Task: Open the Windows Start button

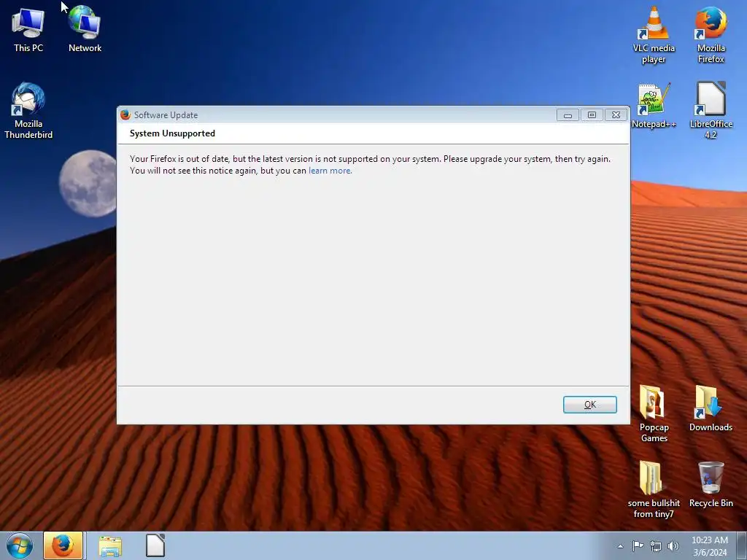Action: click(20, 545)
